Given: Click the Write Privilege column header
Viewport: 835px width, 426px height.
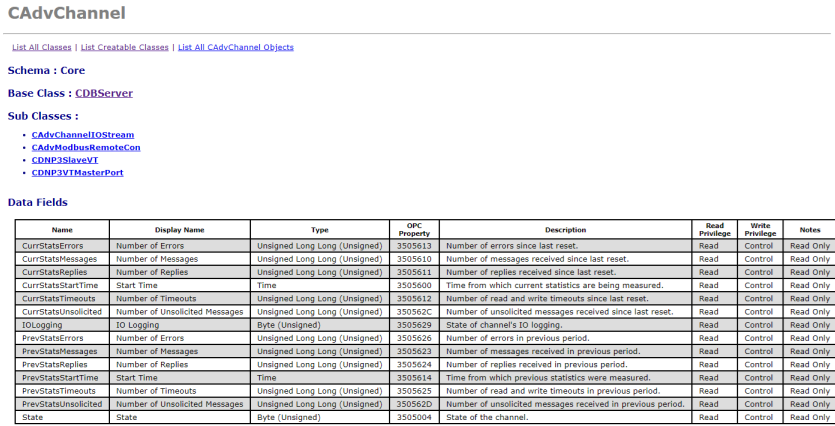Looking at the screenshot, I should 759,230.
